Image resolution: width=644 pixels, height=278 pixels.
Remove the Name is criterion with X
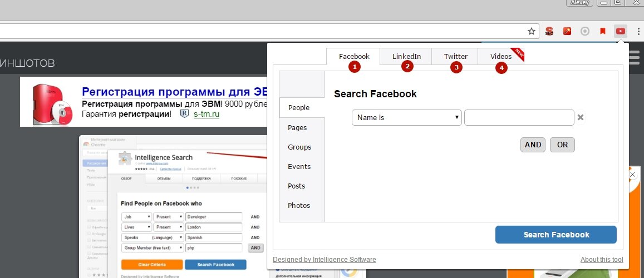(x=581, y=118)
